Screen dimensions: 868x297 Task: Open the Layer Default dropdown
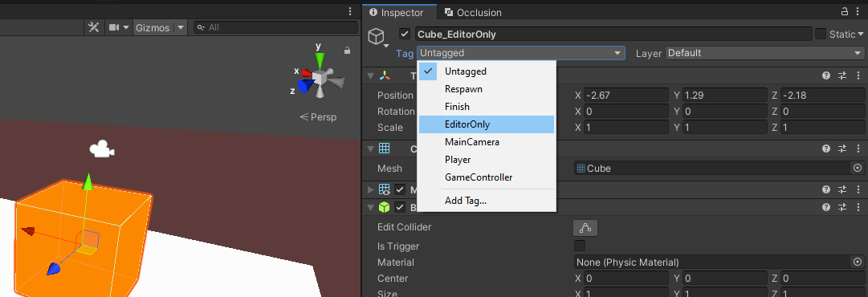(x=764, y=53)
